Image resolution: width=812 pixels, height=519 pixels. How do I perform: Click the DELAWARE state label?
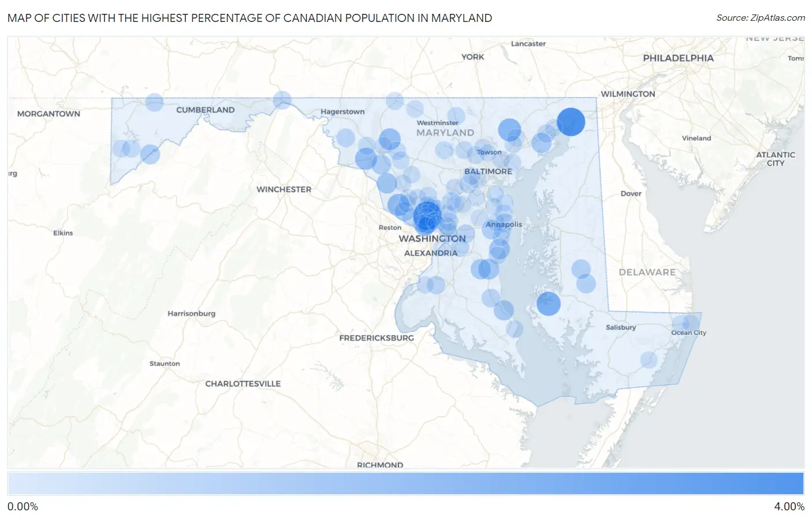pos(647,272)
